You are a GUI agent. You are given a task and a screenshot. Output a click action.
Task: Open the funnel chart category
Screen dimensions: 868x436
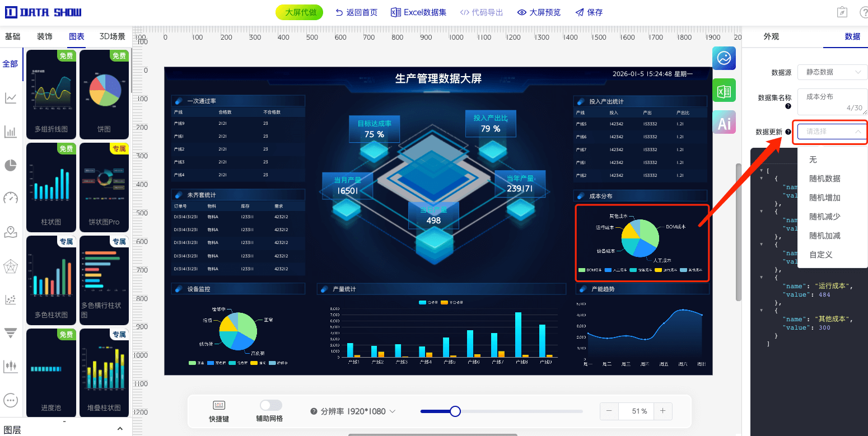point(11,332)
